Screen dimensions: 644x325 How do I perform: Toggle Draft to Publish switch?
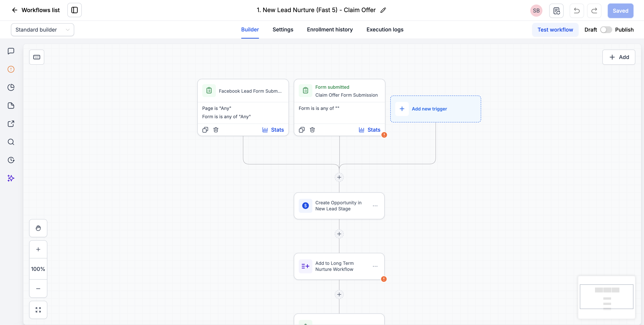point(606,30)
